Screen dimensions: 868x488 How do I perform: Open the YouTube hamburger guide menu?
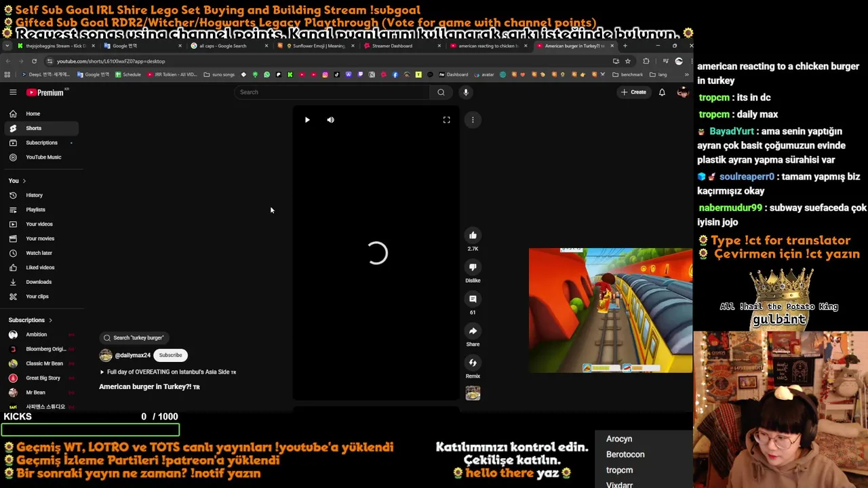(13, 92)
